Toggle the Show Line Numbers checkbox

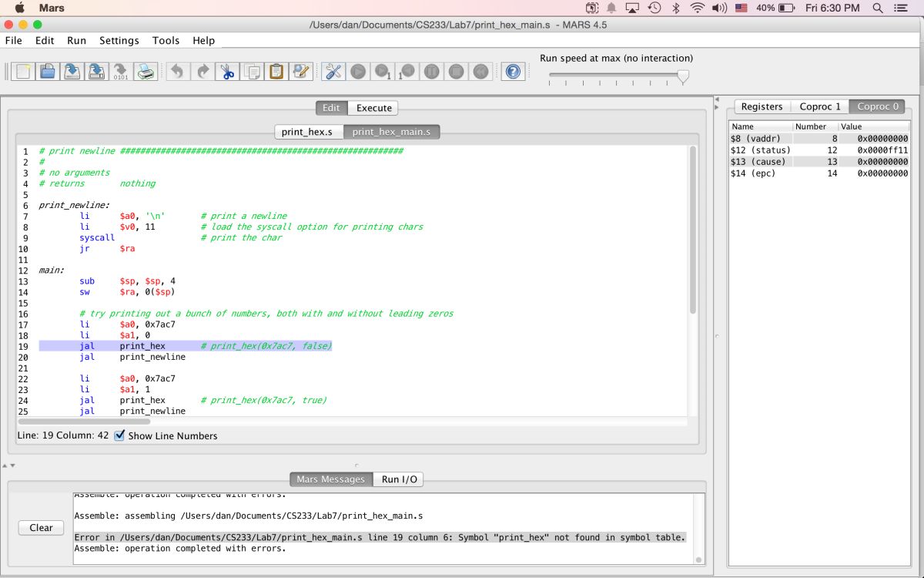(119, 435)
